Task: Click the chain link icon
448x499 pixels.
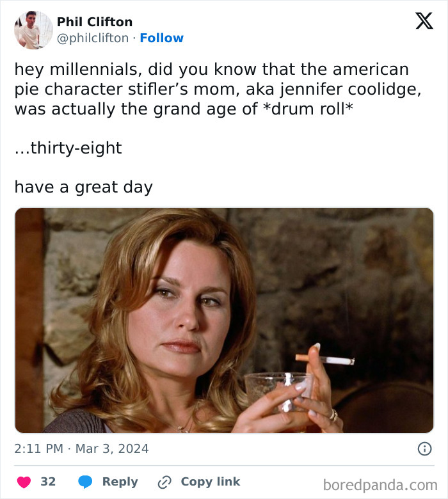Action: point(165,482)
